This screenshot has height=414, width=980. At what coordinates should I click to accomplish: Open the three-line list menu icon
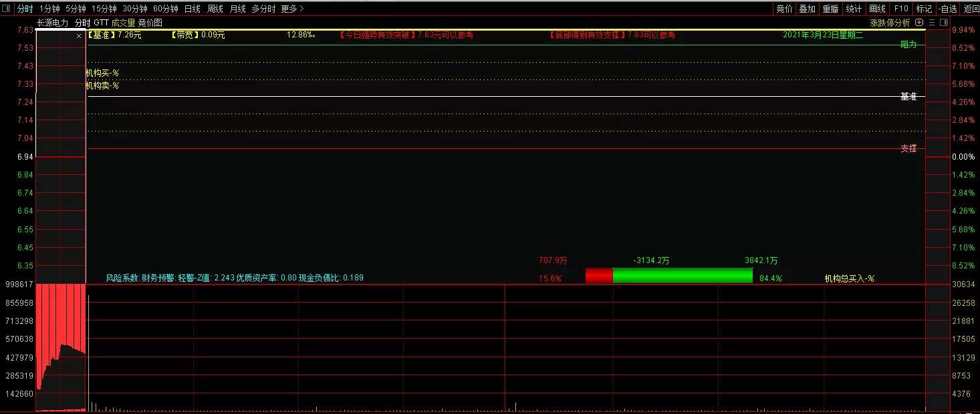932,22
